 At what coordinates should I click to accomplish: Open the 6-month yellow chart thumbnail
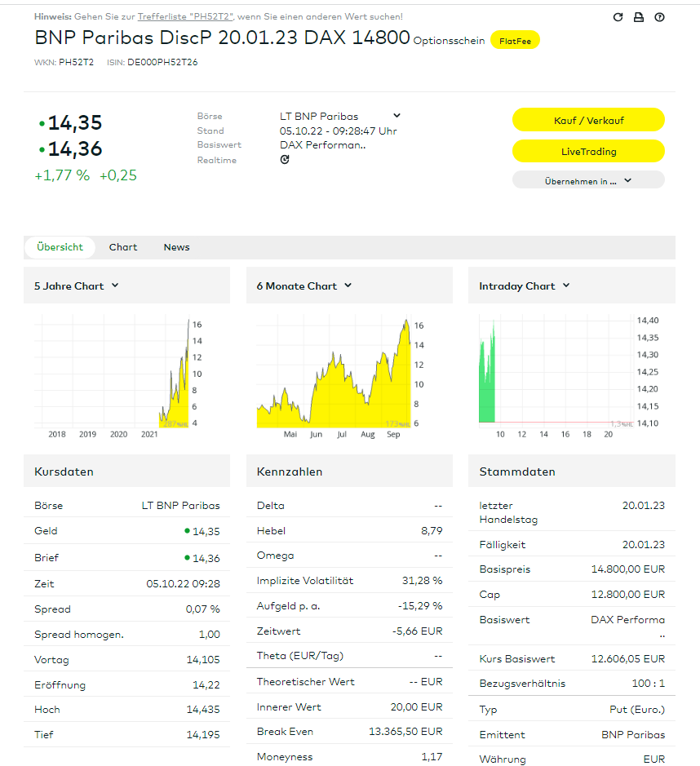click(x=334, y=372)
